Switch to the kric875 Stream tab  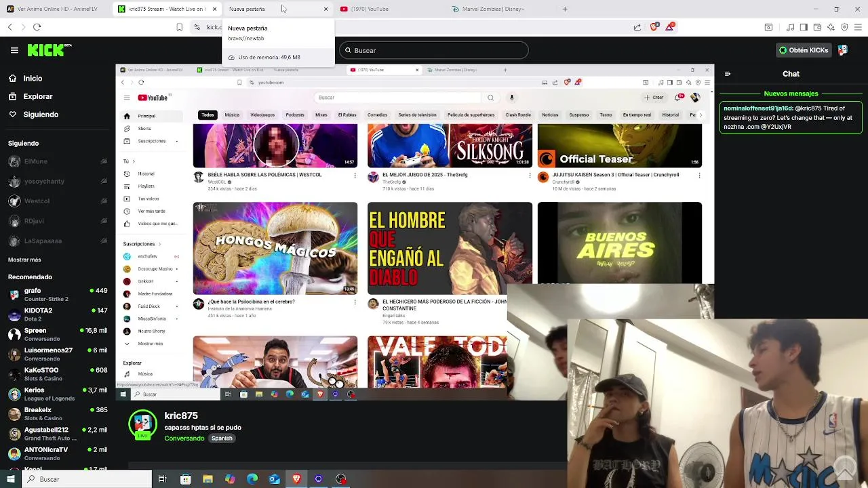tap(167, 9)
